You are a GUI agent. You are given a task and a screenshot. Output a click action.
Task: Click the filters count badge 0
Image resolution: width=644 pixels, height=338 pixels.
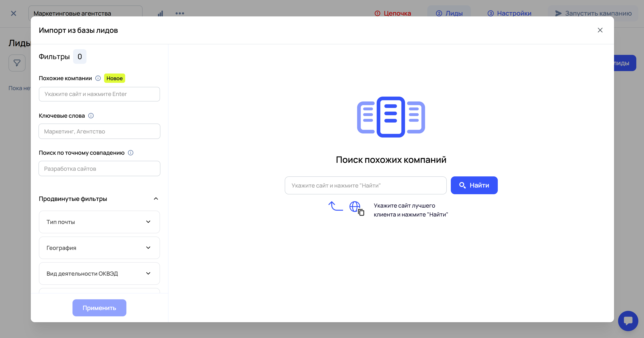[80, 57]
